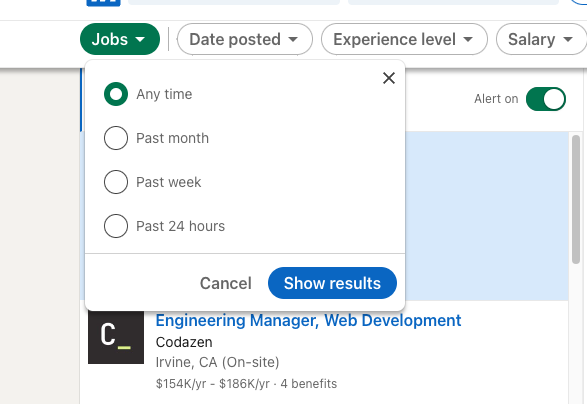Screen dimensions: 587x404
Task: Open the Salary filter dropdown
Action: [541, 39]
